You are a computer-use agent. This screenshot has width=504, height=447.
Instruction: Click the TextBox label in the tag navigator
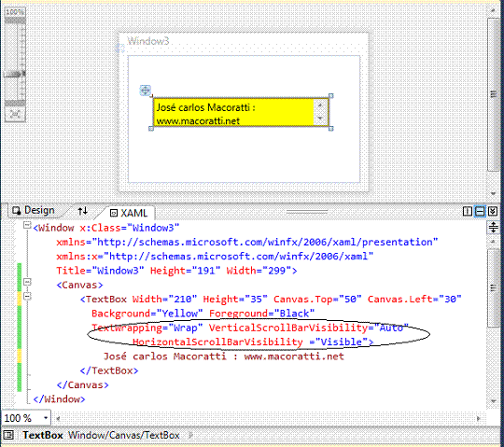click(x=43, y=435)
